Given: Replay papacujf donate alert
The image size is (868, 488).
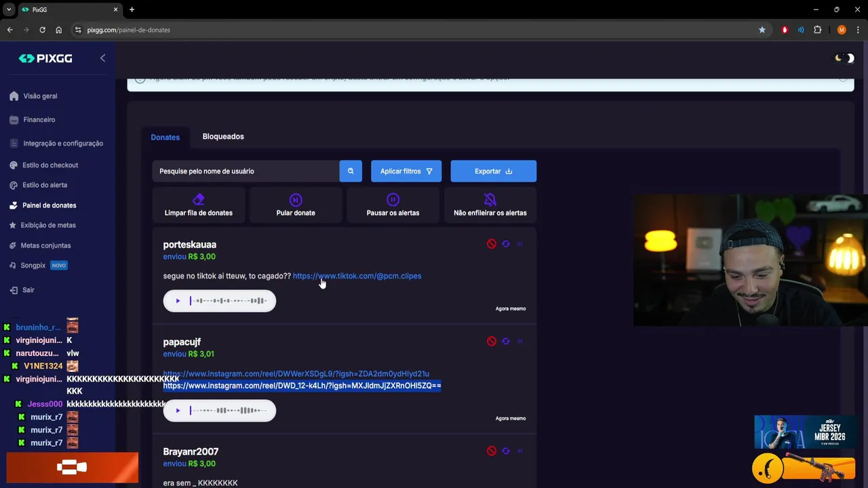Looking at the screenshot, I should point(506,342).
